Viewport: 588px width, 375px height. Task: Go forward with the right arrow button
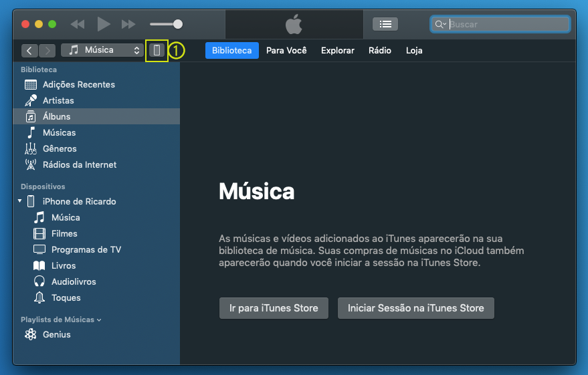click(47, 50)
